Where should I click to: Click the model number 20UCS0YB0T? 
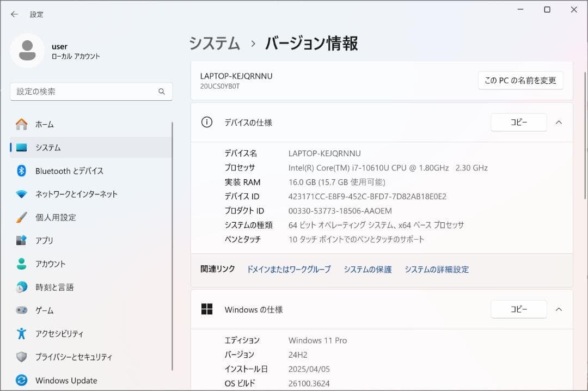220,86
